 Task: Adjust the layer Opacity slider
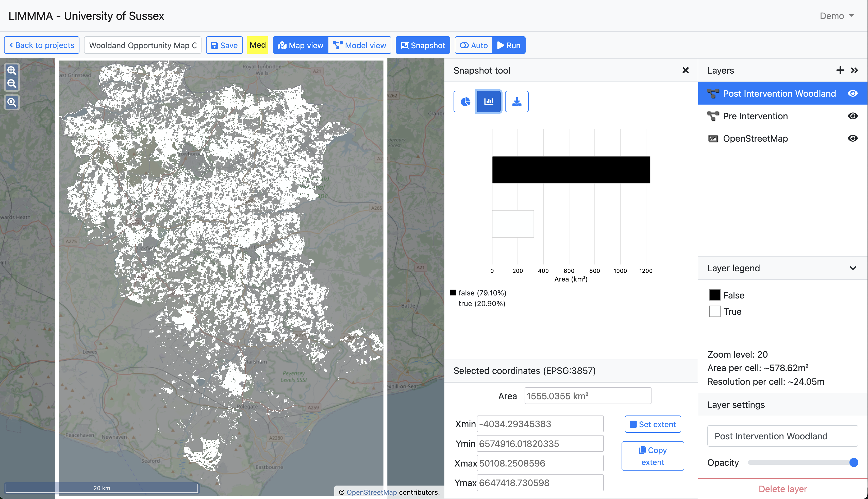853,463
